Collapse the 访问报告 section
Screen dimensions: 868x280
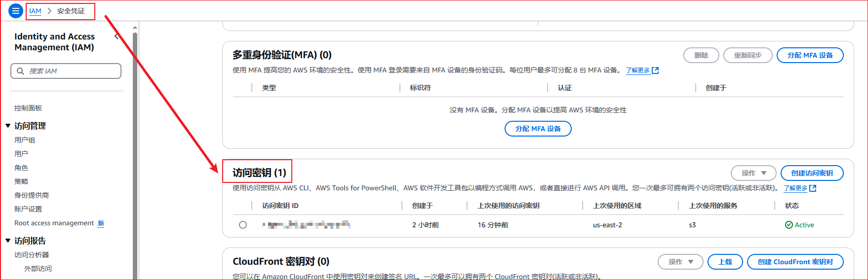point(8,241)
